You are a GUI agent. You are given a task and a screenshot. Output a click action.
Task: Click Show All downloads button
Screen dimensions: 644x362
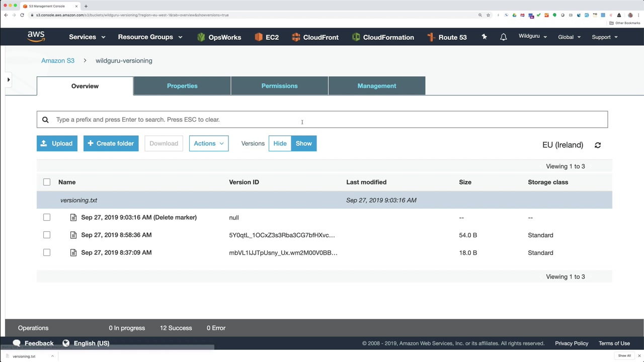[624, 356]
